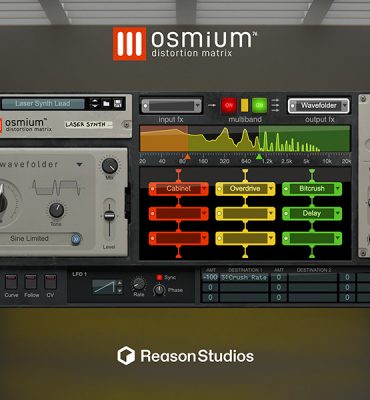Click the LFO 1 sawtooth waveform display
Viewport: 370px width, 400px height.
103,287
